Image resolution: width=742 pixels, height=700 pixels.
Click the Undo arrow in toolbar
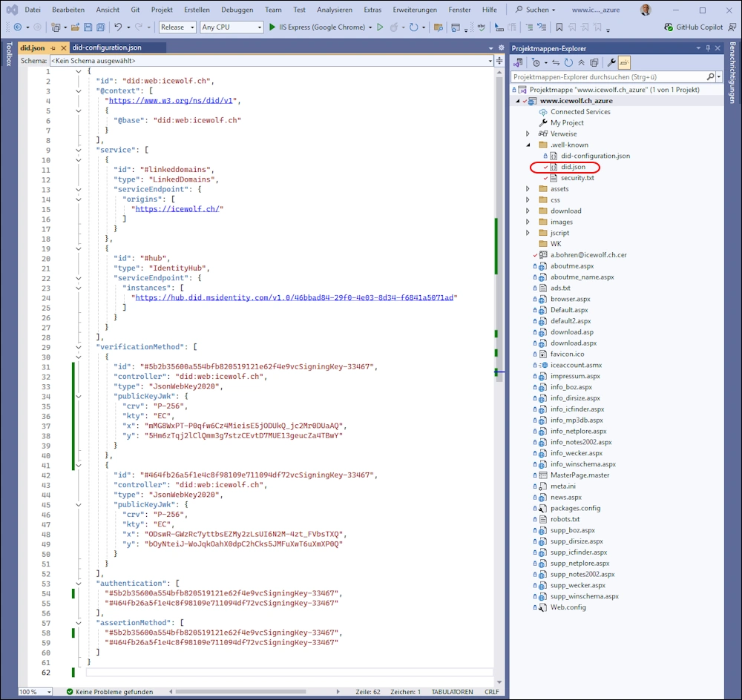click(118, 27)
